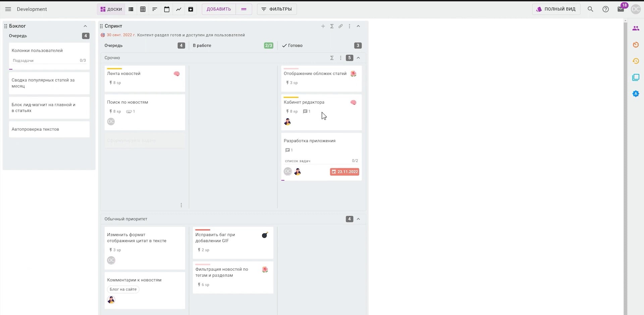Image resolution: width=644 pixels, height=315 pixels.
Task: Click the OC assignee avatar on Поиск по новостям
Action: (x=111, y=121)
